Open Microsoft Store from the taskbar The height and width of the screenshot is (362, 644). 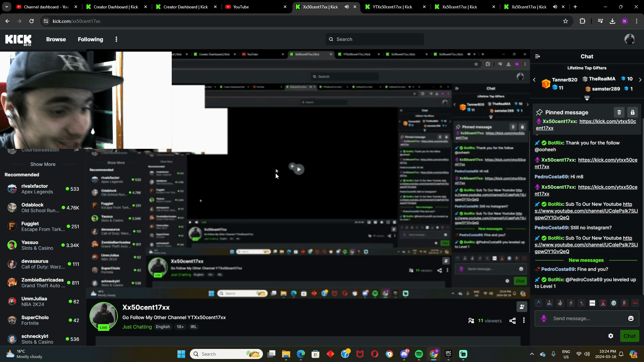(316, 354)
